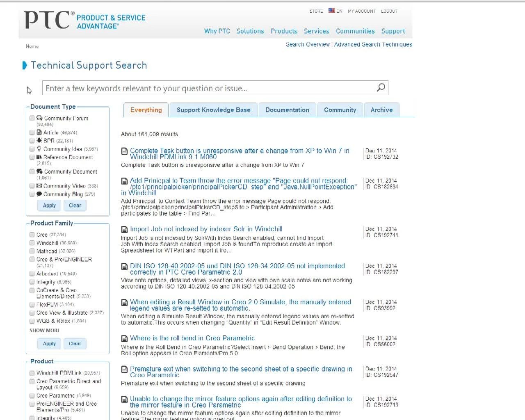Click document icon beside Premature exit result
Image resolution: width=525 pixels, height=420 pixels.
(x=124, y=369)
